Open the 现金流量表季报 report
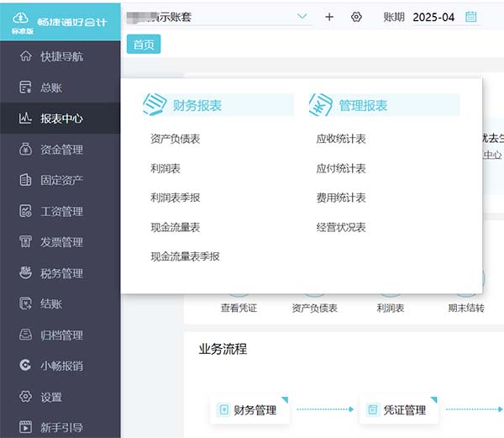The height and width of the screenshot is (438, 504). 185,256
